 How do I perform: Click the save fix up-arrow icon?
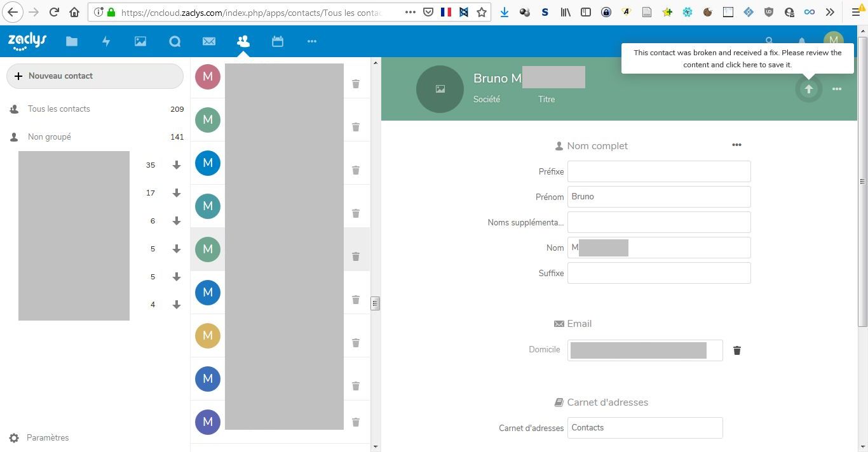click(808, 89)
